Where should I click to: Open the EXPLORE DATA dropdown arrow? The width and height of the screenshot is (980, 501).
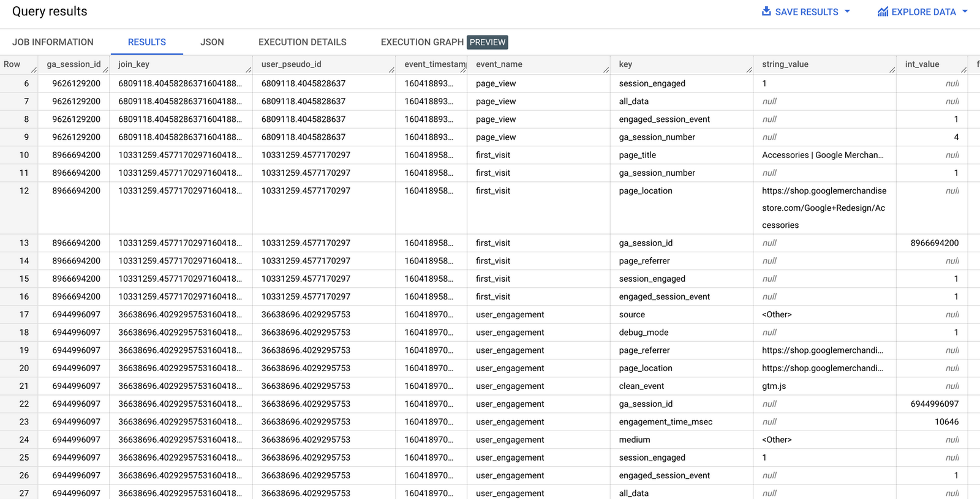[965, 11]
